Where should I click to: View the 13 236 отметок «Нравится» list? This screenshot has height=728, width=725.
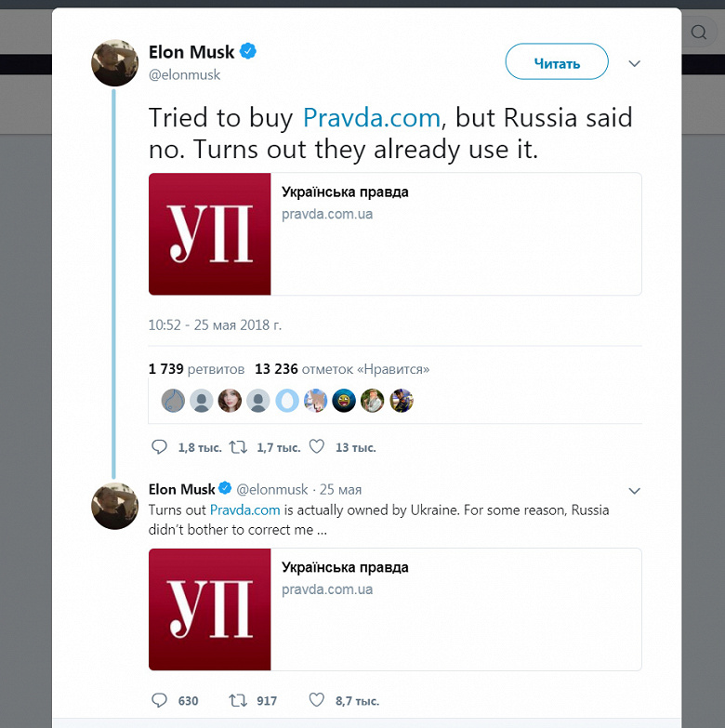pos(341,369)
